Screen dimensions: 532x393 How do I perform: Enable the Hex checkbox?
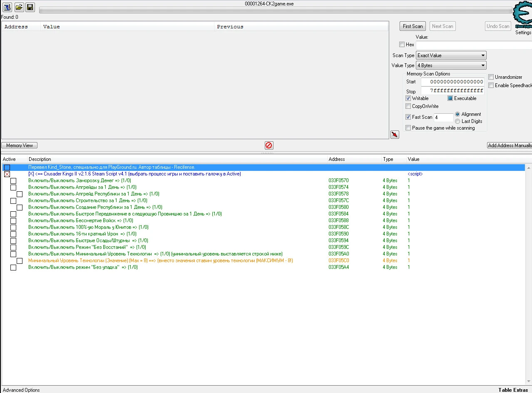(402, 45)
